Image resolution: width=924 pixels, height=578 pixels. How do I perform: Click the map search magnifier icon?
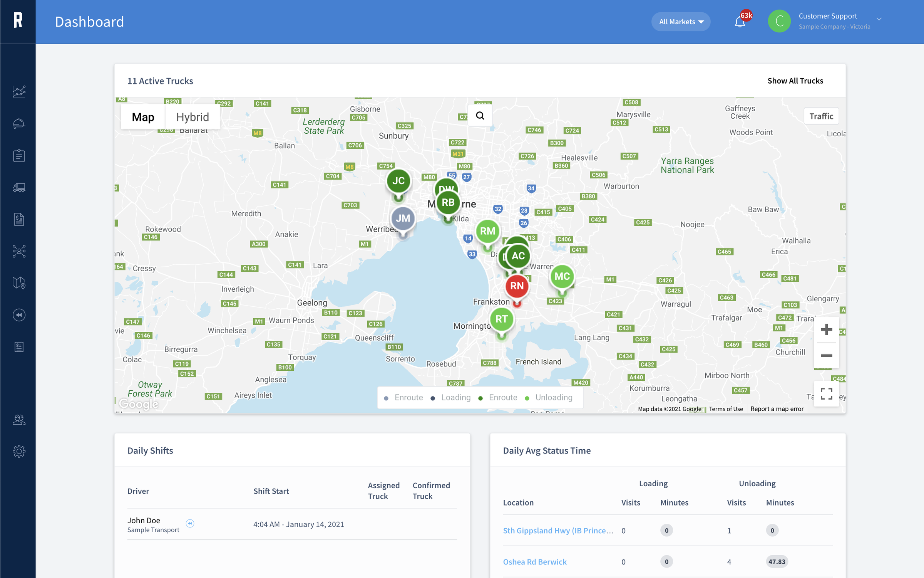pyautogui.click(x=480, y=116)
